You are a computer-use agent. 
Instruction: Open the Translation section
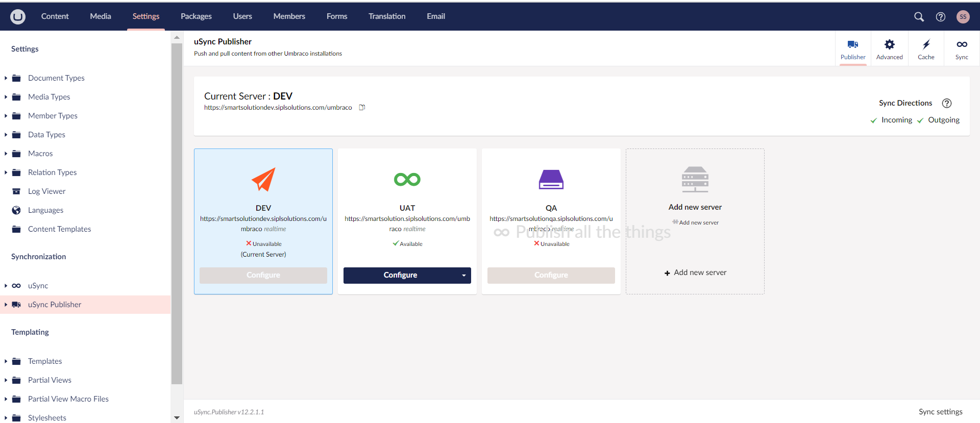pos(387,16)
